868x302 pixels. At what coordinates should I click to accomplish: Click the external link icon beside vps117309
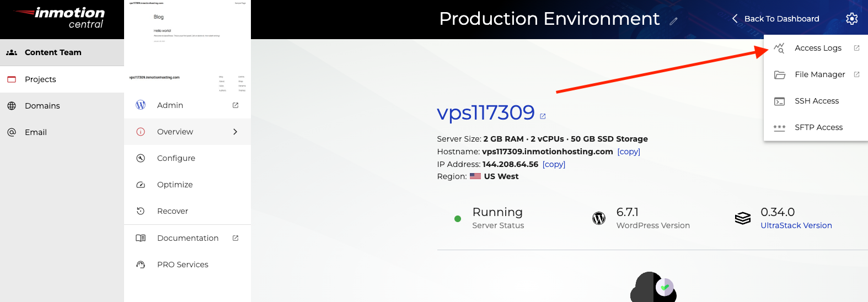click(x=543, y=116)
